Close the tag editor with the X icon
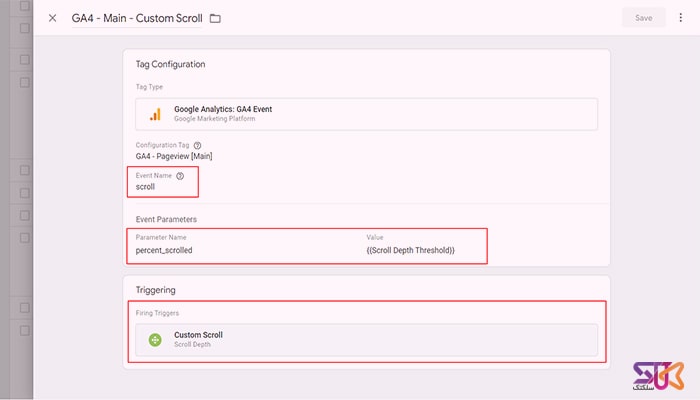700x400 pixels. 52,18
